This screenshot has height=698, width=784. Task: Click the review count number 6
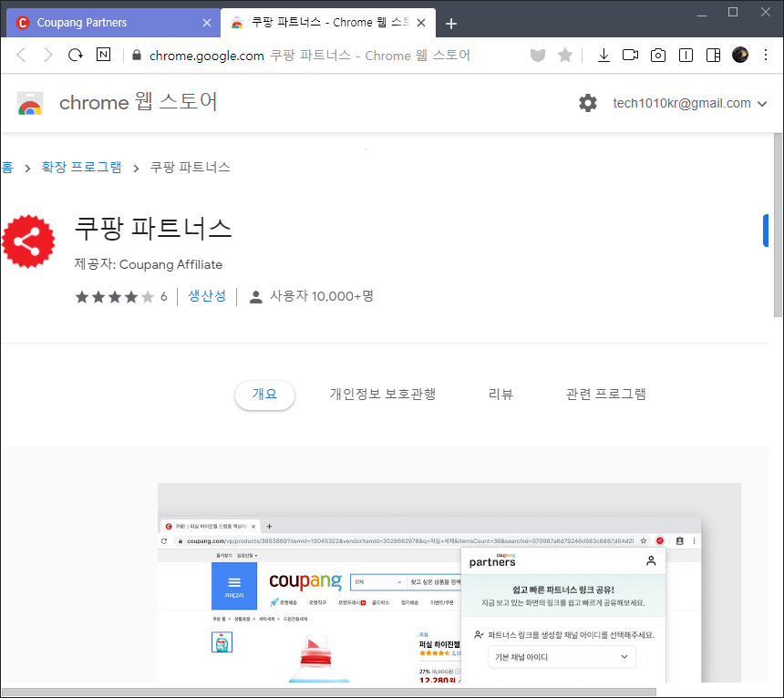163,297
